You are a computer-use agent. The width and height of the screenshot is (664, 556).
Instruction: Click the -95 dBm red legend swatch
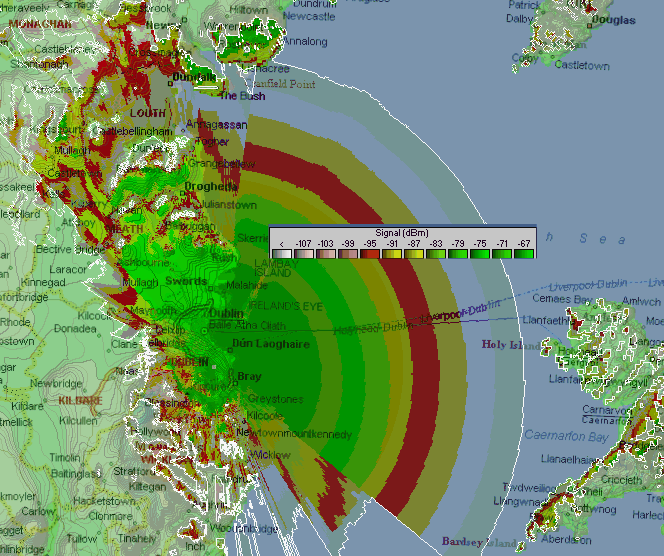pyautogui.click(x=369, y=253)
